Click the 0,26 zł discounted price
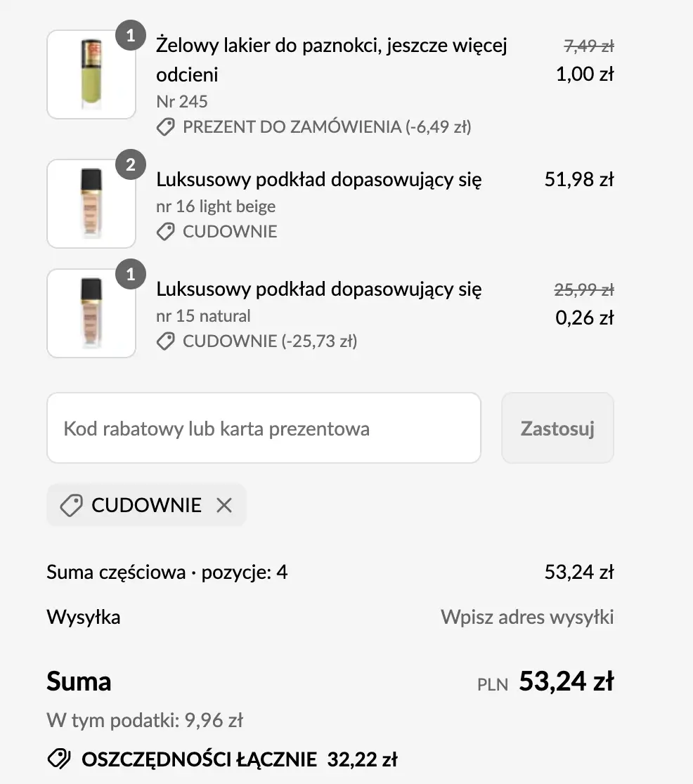Image resolution: width=693 pixels, height=784 pixels. tap(584, 318)
